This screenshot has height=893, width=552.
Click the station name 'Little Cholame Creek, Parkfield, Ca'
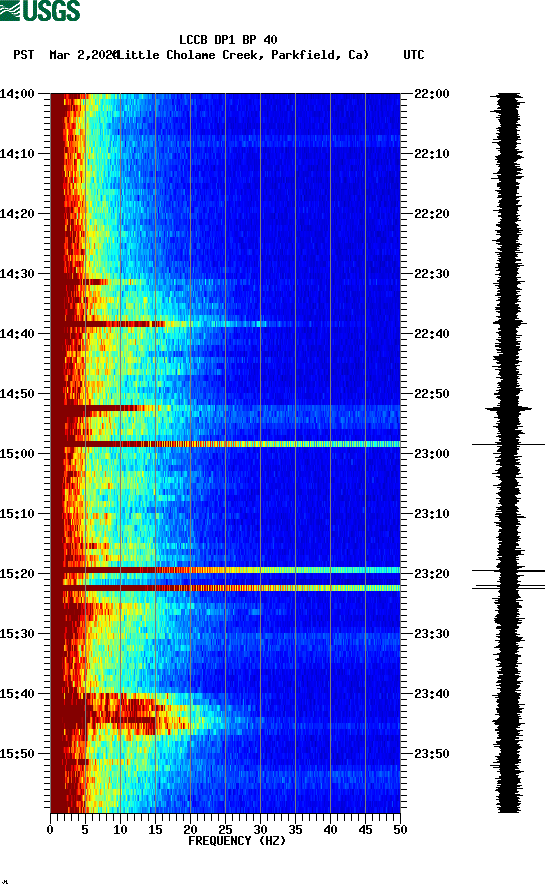click(243, 55)
